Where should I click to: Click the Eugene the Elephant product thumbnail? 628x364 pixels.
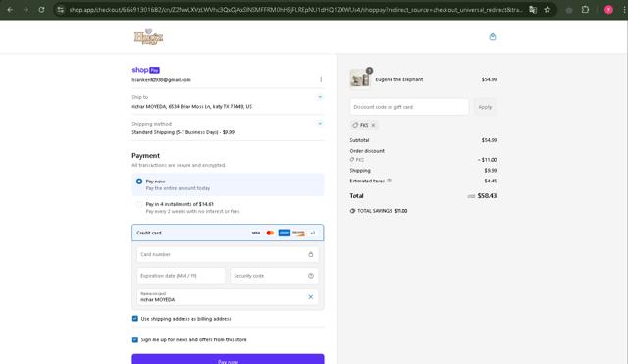[360, 78]
